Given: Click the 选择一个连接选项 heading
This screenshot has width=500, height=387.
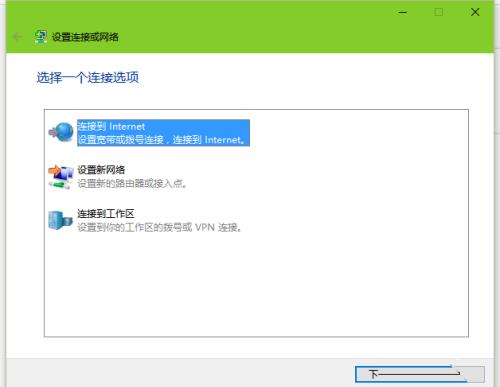Looking at the screenshot, I should coord(88,78).
